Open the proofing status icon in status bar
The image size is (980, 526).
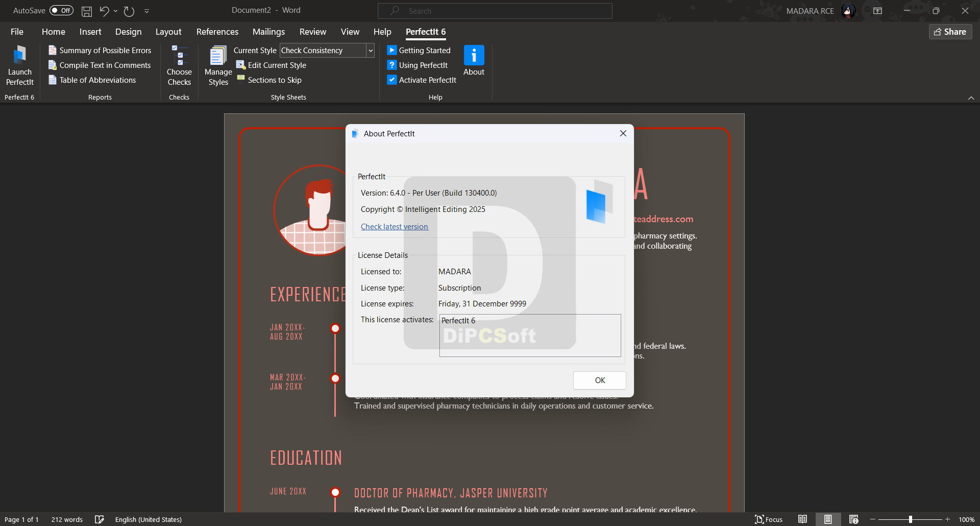(x=100, y=519)
